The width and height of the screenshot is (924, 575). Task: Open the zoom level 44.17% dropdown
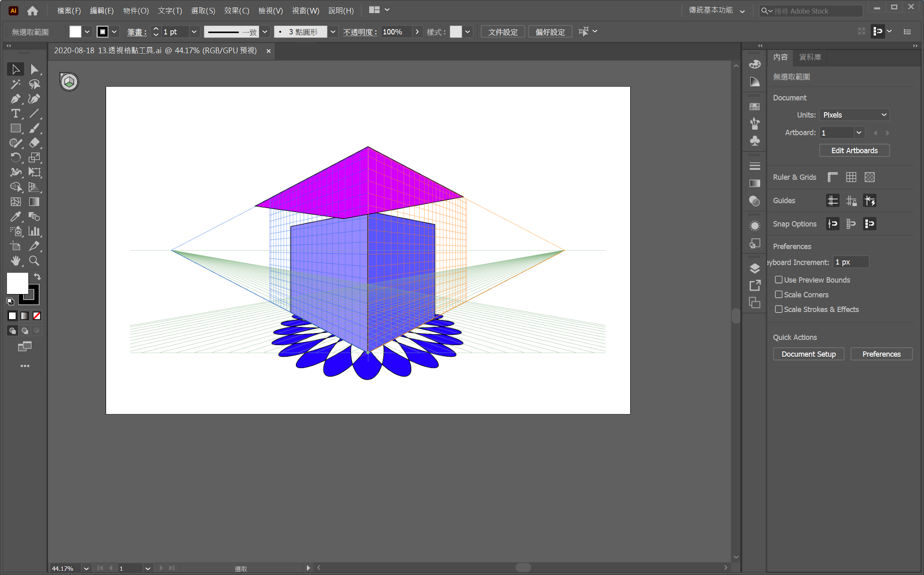[x=86, y=569]
